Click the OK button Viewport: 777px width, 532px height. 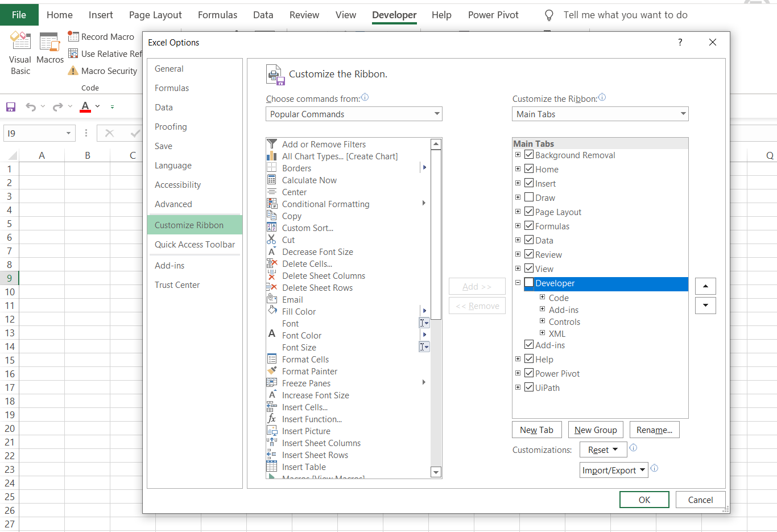pyautogui.click(x=644, y=500)
